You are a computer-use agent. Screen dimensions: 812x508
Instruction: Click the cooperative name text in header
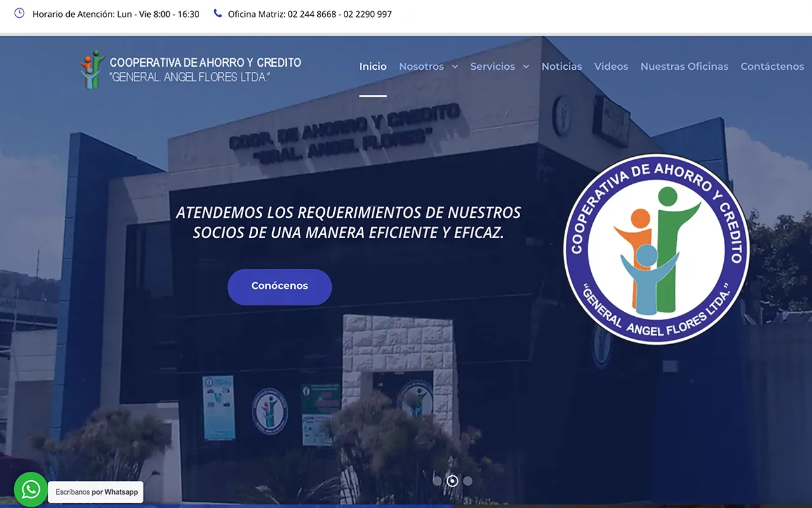click(205, 69)
